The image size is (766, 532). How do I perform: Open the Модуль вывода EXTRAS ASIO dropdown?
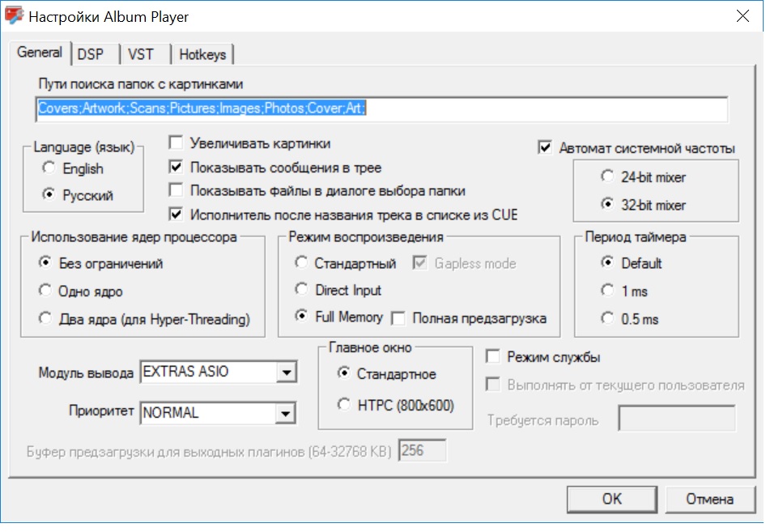pos(286,372)
